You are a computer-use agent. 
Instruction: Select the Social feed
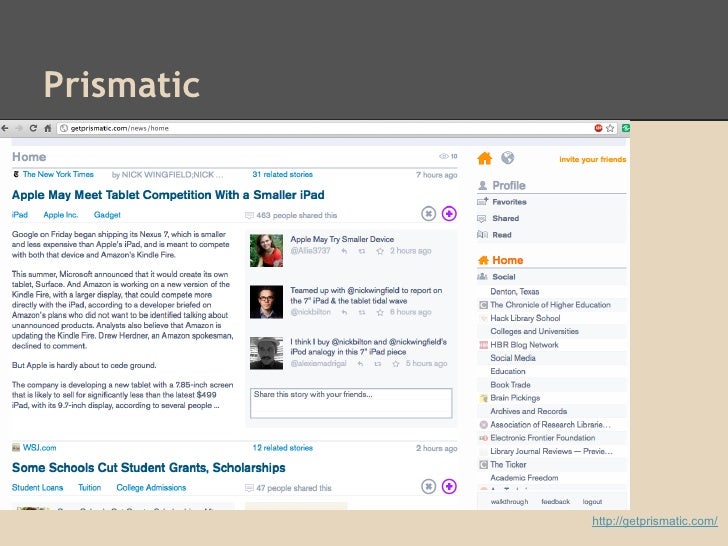coord(504,277)
